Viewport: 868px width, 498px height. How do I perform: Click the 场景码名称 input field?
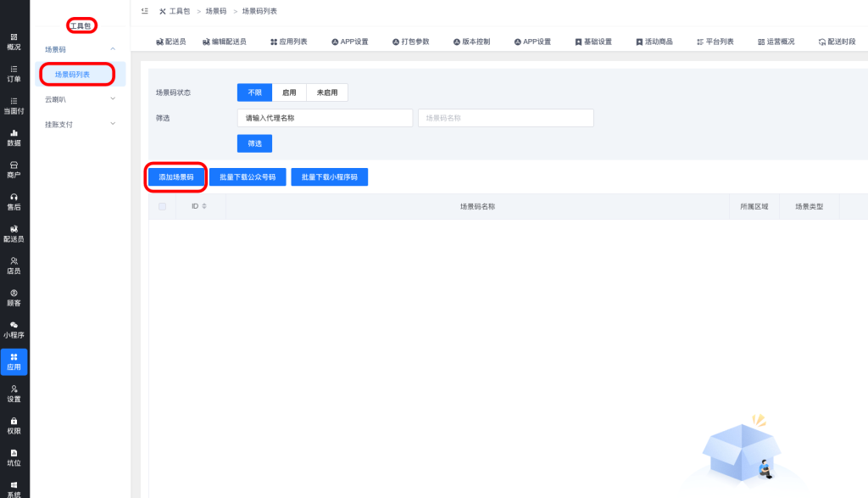tap(505, 118)
